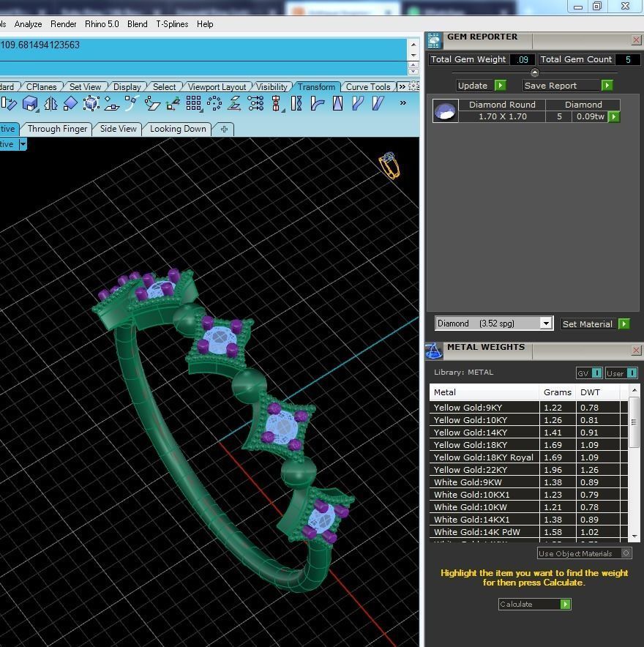Click green arrow next to Calculate
Viewport: 644px width, 647px height.
tap(565, 604)
